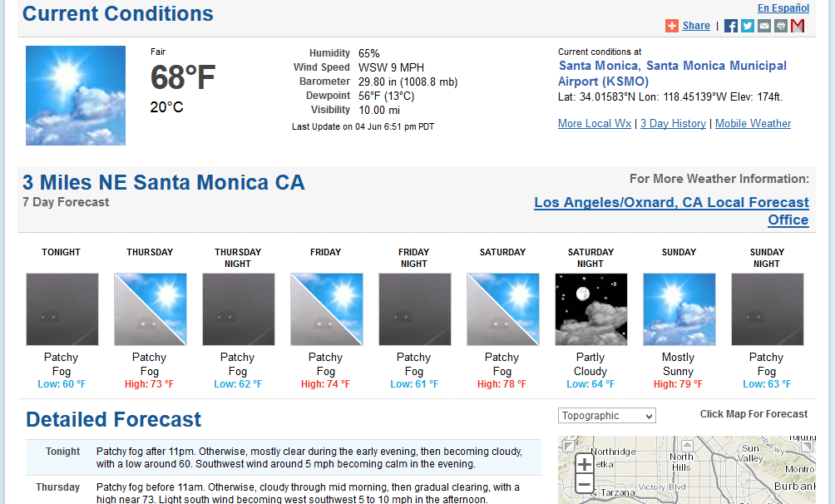
Task: Share forecast via Twitter icon
Action: pyautogui.click(x=747, y=26)
